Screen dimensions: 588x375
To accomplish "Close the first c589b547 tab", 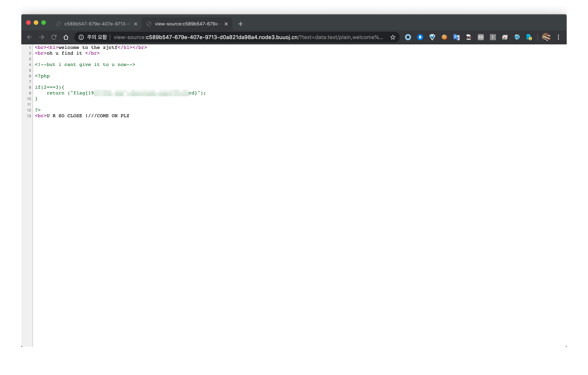I will pos(135,24).
